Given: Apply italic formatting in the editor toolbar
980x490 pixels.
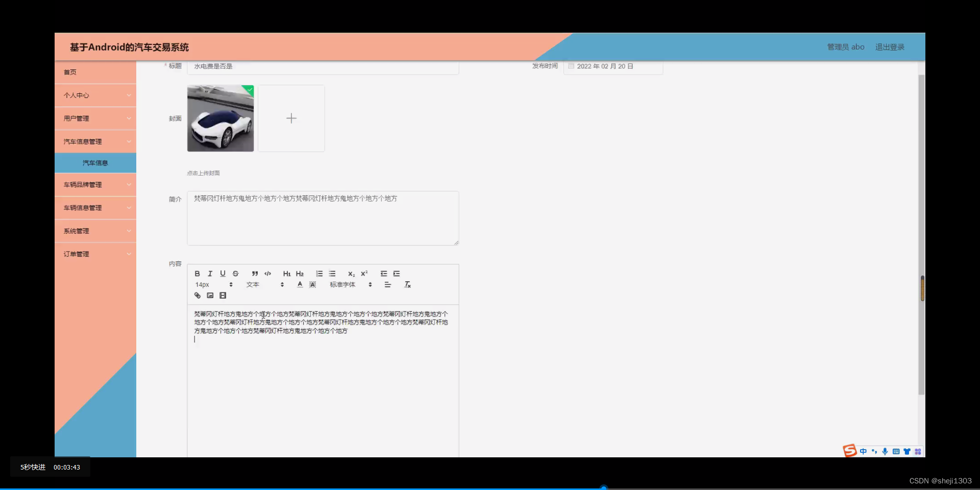Looking at the screenshot, I should coord(210,274).
